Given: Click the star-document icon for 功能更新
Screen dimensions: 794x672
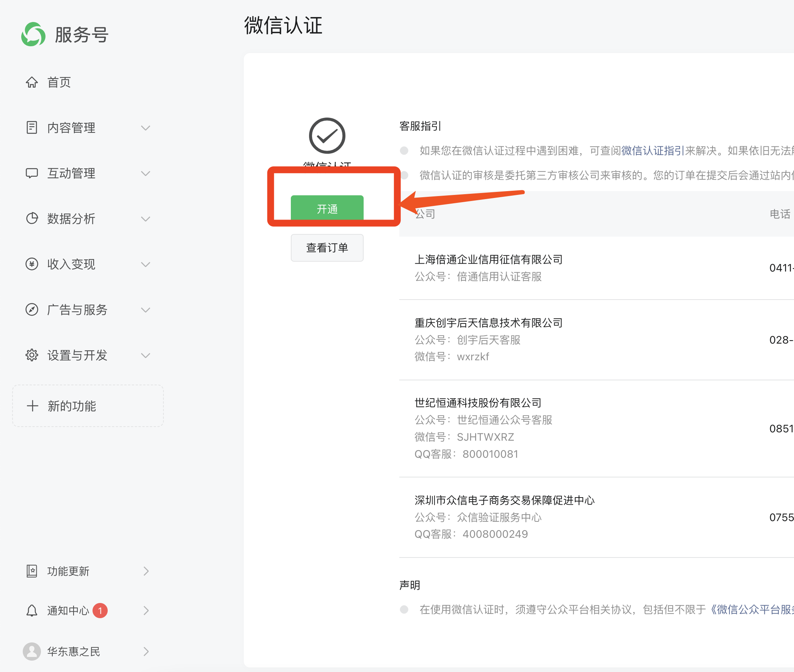Looking at the screenshot, I should 32,571.
